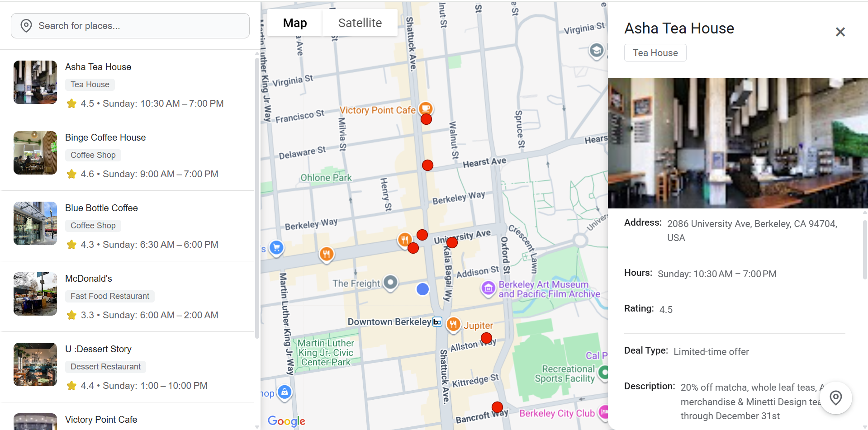Click the star rating icon for McDonald's
Viewport: 868px width, 430px height.
click(71, 315)
